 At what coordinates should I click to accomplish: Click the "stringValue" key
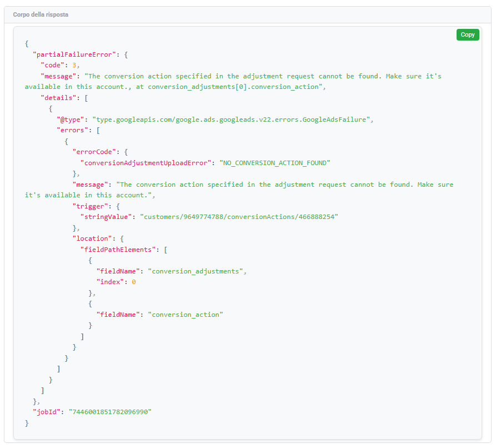107,217
